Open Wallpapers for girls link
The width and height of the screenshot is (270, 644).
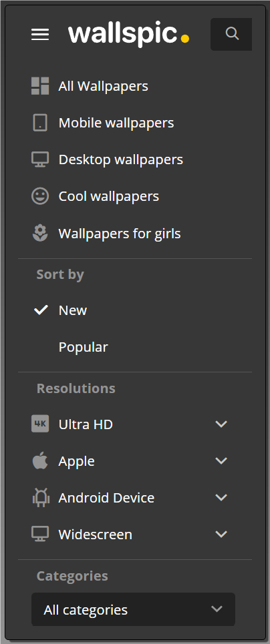click(x=120, y=234)
